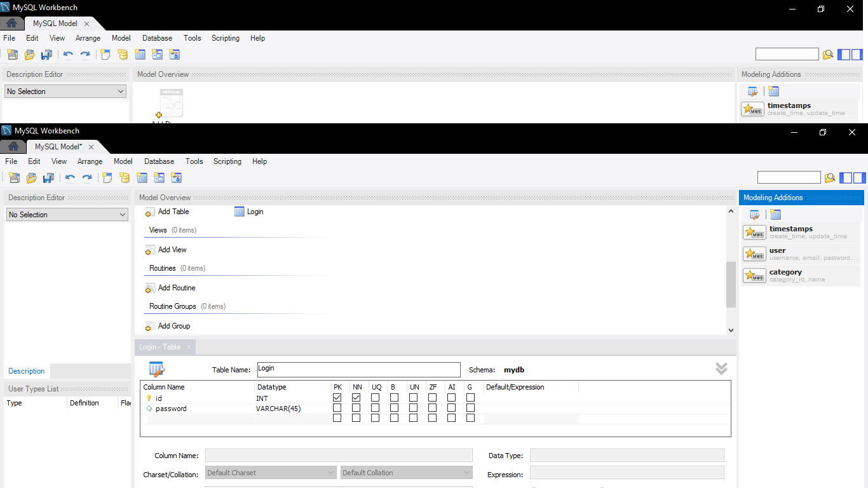Close the Login - Table tab
This screenshot has width=868, height=488.
click(x=189, y=347)
